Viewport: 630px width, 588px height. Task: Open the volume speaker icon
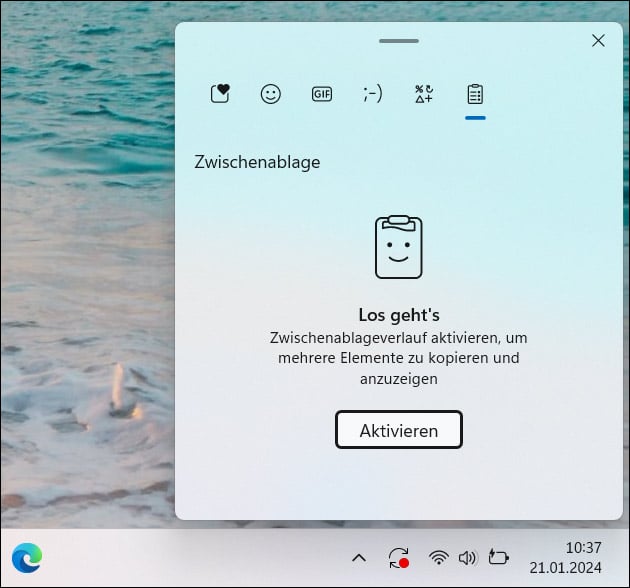[x=466, y=558]
